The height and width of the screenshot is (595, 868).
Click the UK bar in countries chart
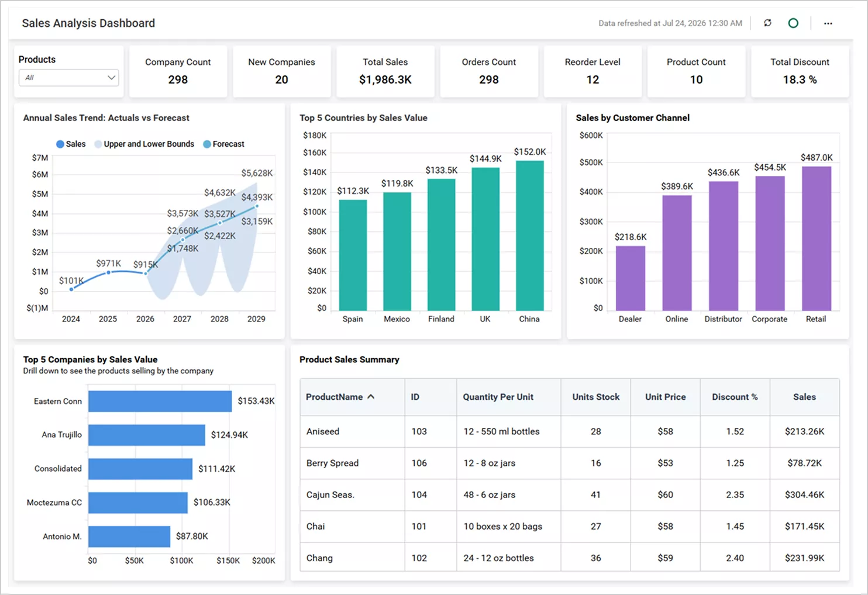pyautogui.click(x=485, y=239)
